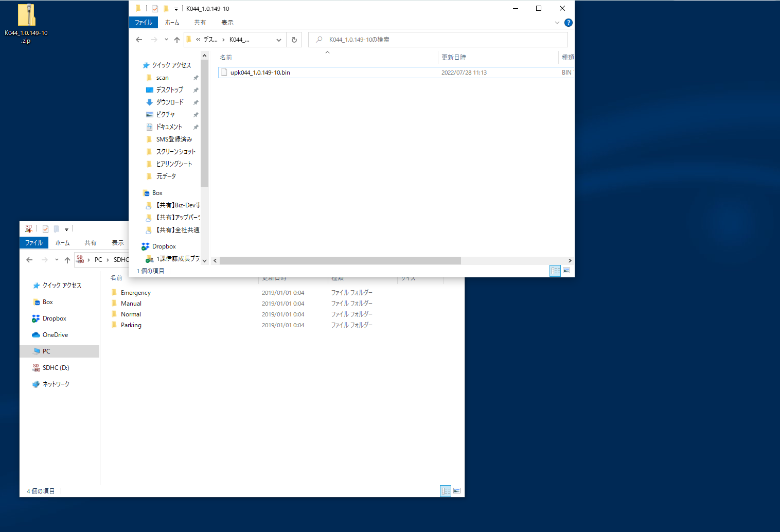Screen dimensions: 780x532
Task: Select OneDrive in the navigation pane
Action: tap(55, 335)
